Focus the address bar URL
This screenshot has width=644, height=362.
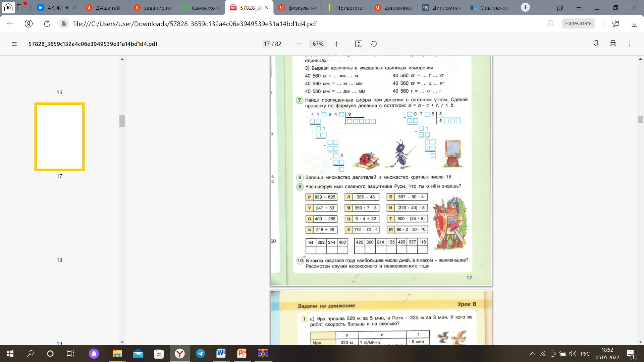(195, 24)
